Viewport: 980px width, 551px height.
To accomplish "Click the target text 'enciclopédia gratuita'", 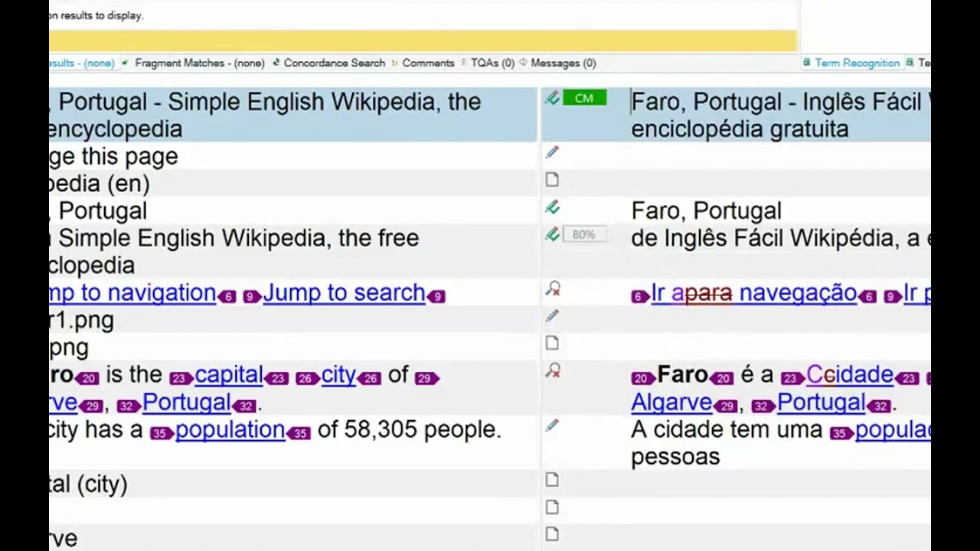I will pyautogui.click(x=740, y=129).
